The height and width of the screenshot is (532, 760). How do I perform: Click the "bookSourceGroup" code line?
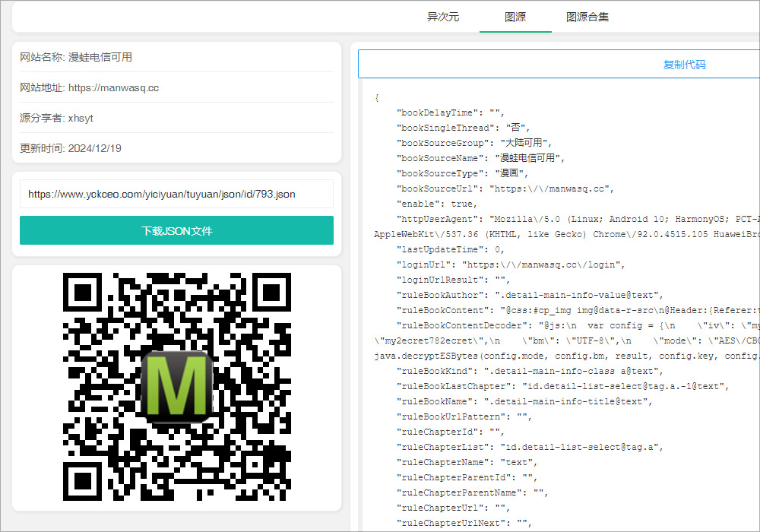(474, 143)
